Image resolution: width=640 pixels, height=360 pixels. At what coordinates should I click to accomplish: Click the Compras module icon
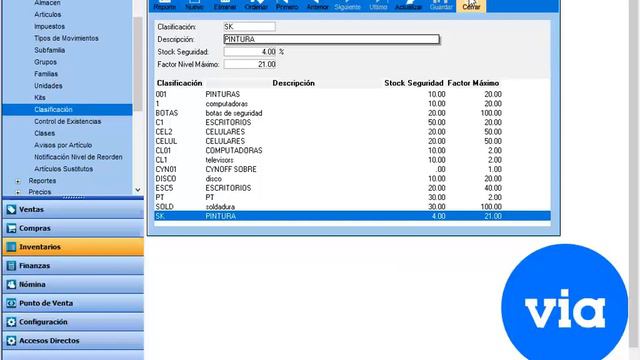click(x=11, y=228)
